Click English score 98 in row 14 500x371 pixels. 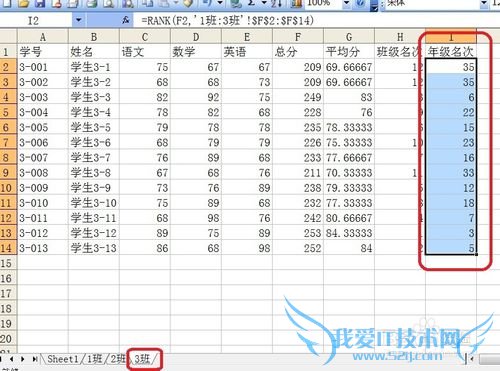pyautogui.click(x=247, y=248)
